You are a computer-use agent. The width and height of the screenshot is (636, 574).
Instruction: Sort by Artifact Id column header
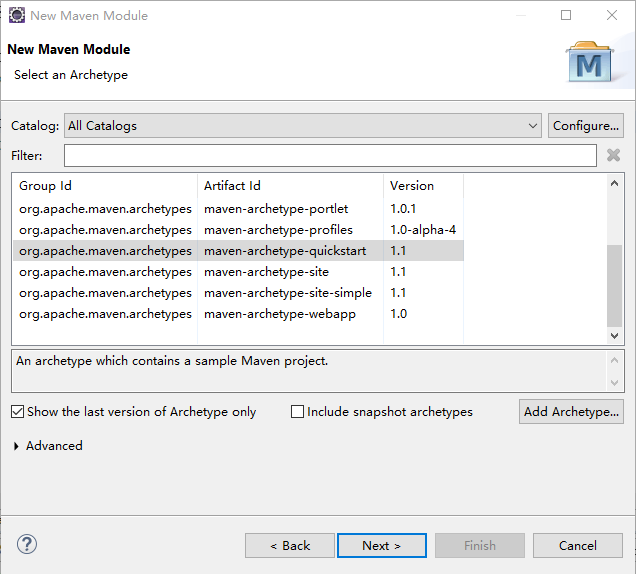290,185
